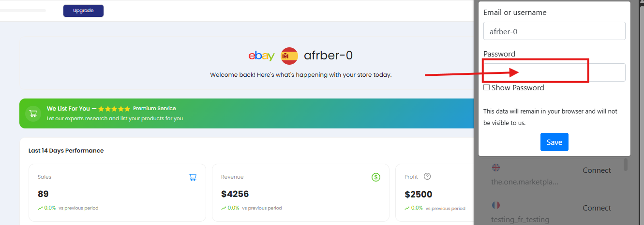Click the shopping cart icon in green banner
This screenshot has width=644, height=225.
pyautogui.click(x=33, y=113)
